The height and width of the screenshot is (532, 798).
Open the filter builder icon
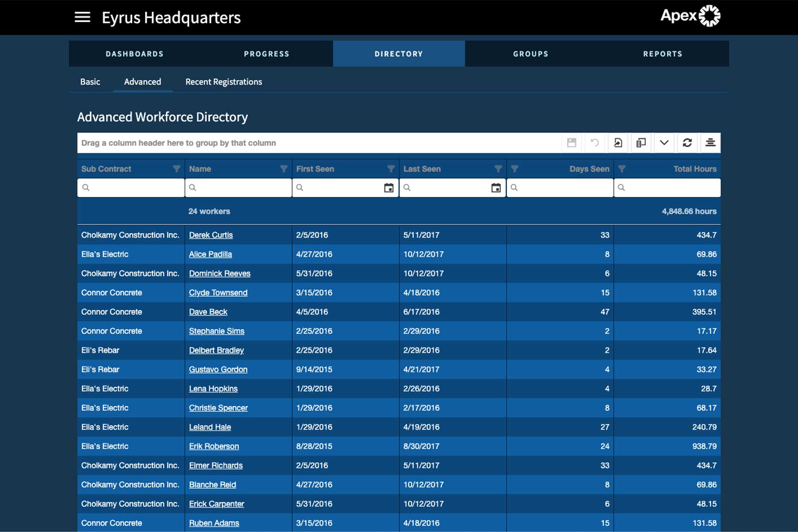pos(711,143)
